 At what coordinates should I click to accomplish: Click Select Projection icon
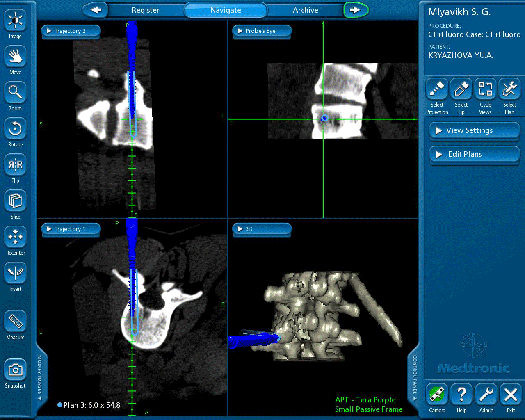point(437,89)
